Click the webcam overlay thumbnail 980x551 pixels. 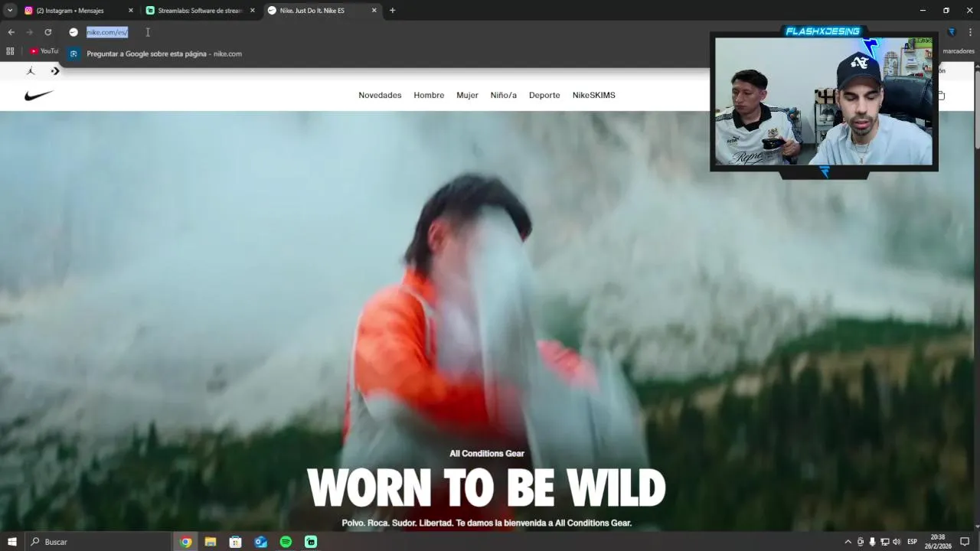coord(824,101)
